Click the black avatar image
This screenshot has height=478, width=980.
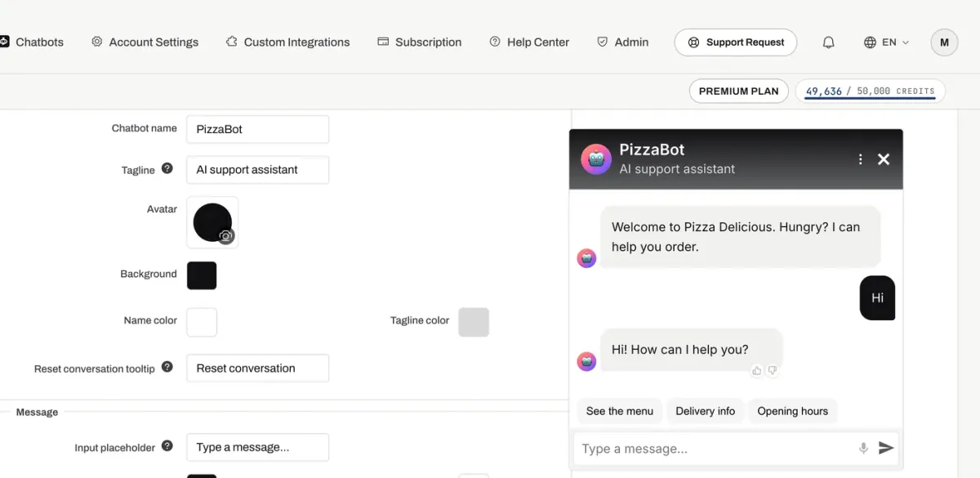click(212, 222)
